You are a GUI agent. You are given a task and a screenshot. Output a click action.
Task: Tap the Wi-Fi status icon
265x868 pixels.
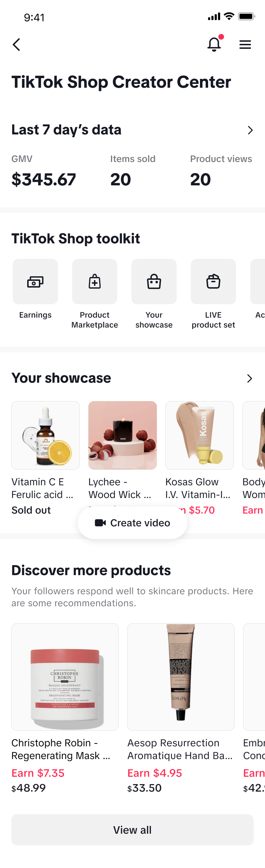coord(229,16)
